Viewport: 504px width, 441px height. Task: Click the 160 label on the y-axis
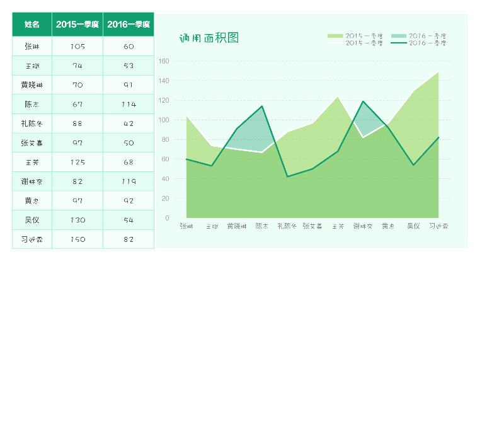[x=164, y=61]
